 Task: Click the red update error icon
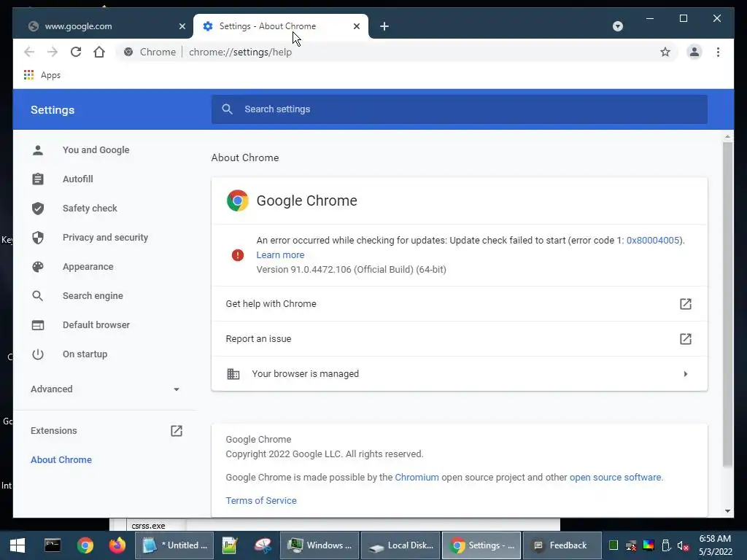pos(237,255)
